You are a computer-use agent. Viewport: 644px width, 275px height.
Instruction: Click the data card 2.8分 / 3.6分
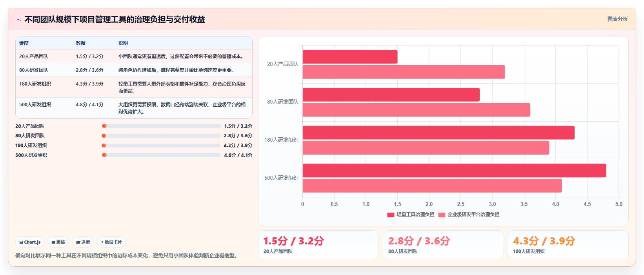443,245
